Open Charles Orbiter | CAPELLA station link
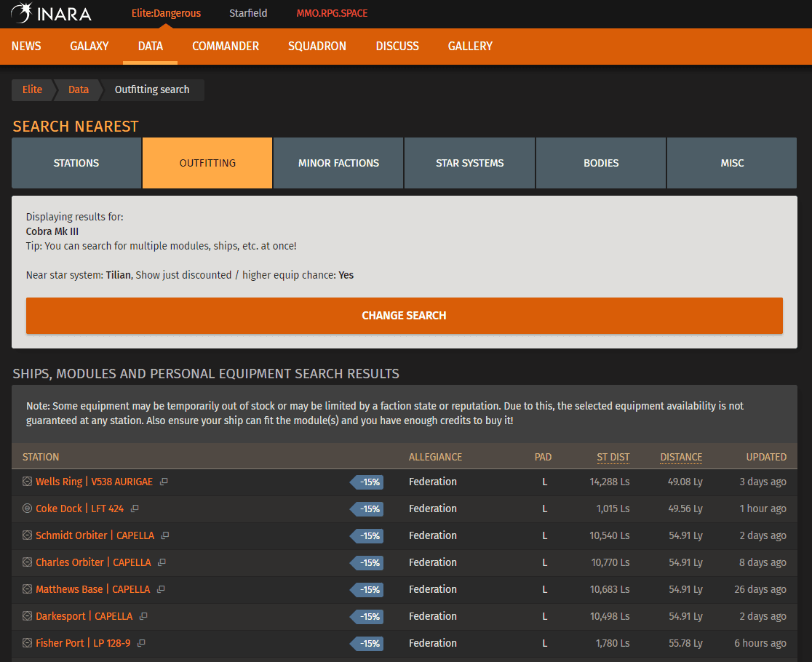The width and height of the screenshot is (812, 662). coord(93,562)
